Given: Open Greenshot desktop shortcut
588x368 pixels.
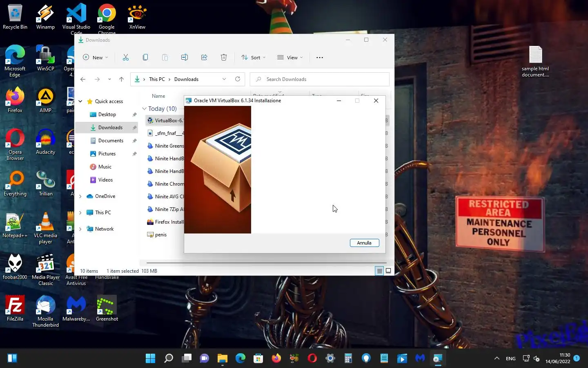Looking at the screenshot, I should click(107, 308).
